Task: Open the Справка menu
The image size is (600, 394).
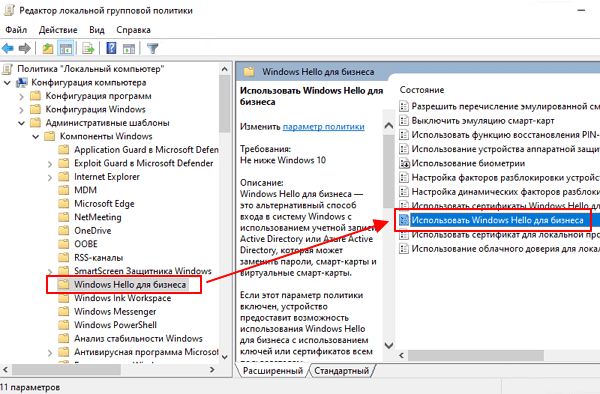Action: 134,30
